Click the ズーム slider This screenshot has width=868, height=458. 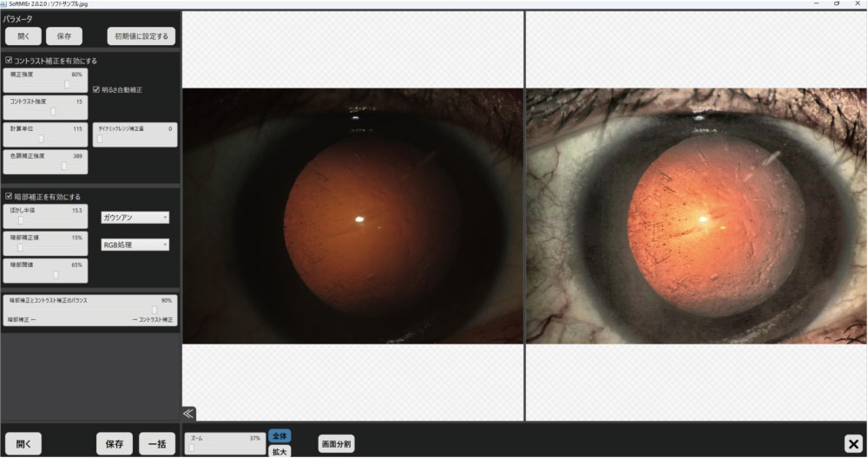point(225,443)
